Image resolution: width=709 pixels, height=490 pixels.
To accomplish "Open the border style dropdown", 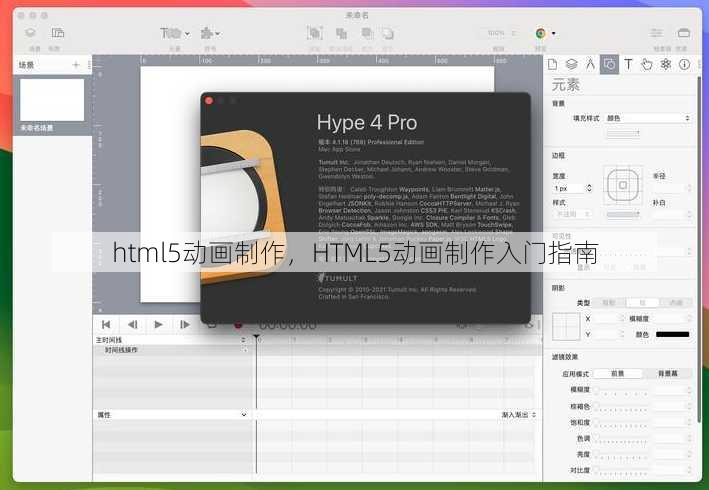I will pyautogui.click(x=572, y=214).
